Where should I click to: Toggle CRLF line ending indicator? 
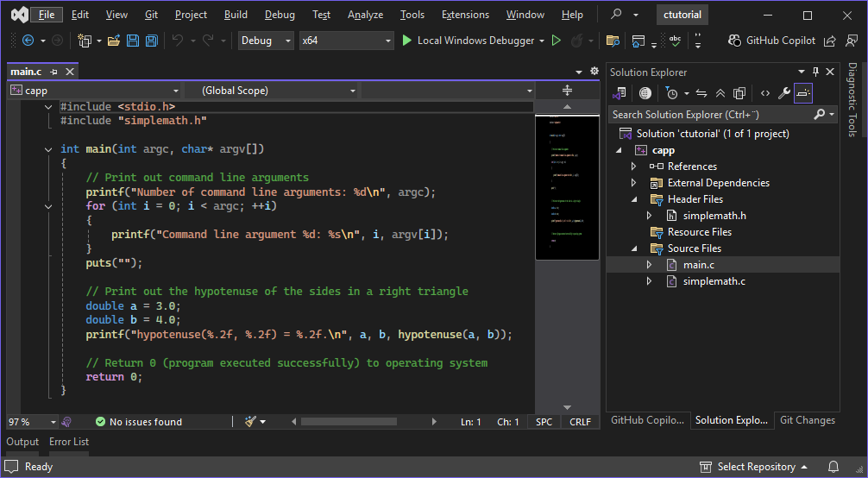tap(580, 422)
